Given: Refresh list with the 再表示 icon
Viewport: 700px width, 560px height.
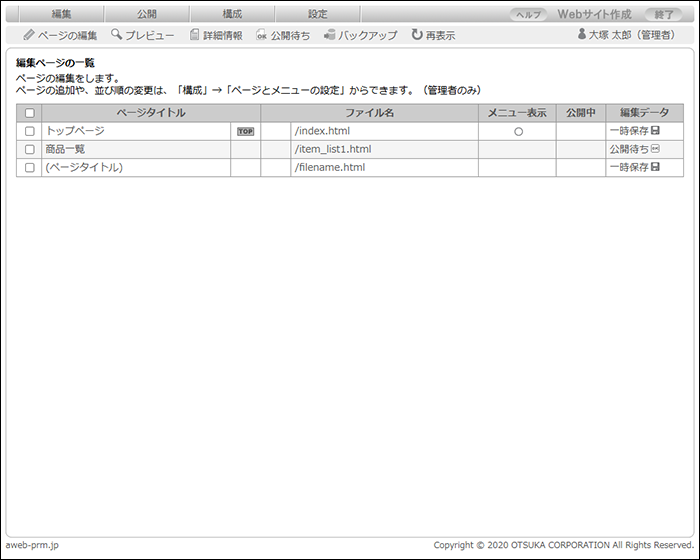Looking at the screenshot, I should pos(416,35).
